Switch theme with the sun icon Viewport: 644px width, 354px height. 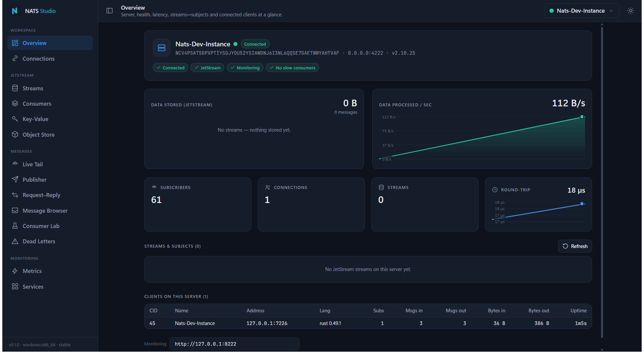(x=630, y=11)
